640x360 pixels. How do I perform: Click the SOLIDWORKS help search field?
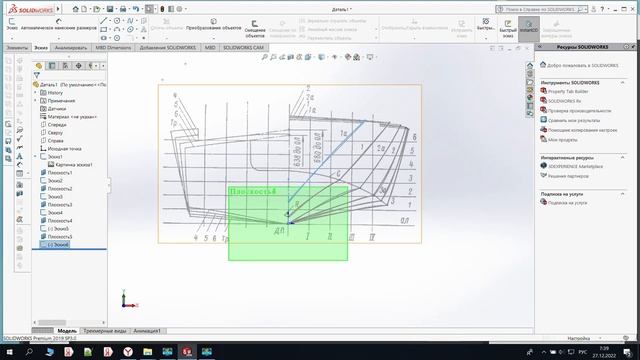(541, 9)
